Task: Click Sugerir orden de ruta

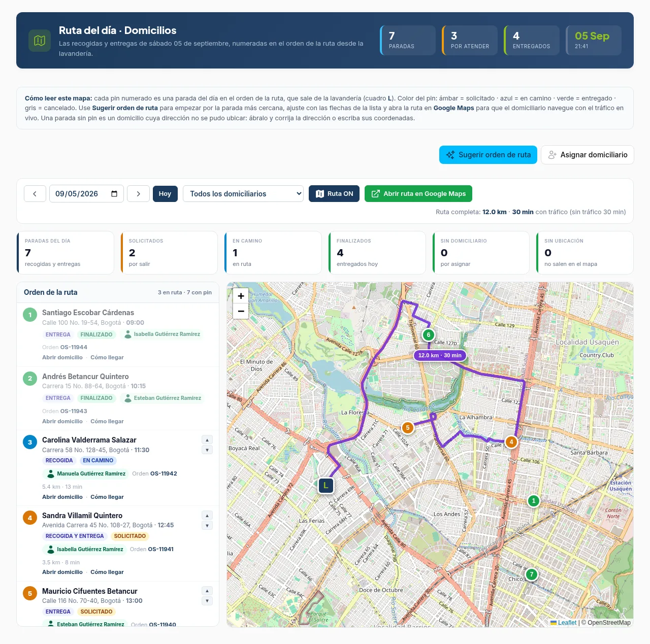Action: click(x=488, y=155)
